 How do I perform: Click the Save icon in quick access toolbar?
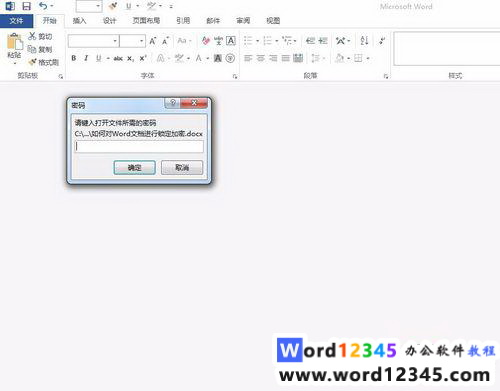coord(26,6)
